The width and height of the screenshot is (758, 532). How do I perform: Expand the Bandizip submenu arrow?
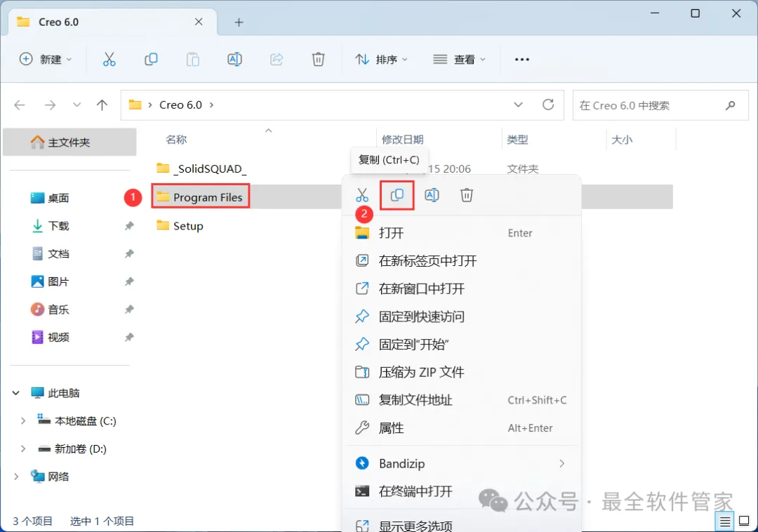tap(561, 463)
